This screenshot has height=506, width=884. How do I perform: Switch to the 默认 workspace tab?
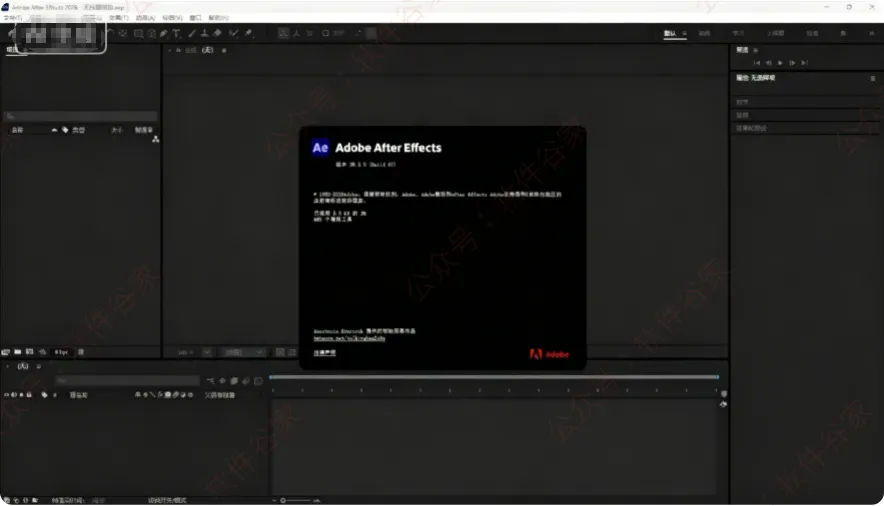coord(670,33)
